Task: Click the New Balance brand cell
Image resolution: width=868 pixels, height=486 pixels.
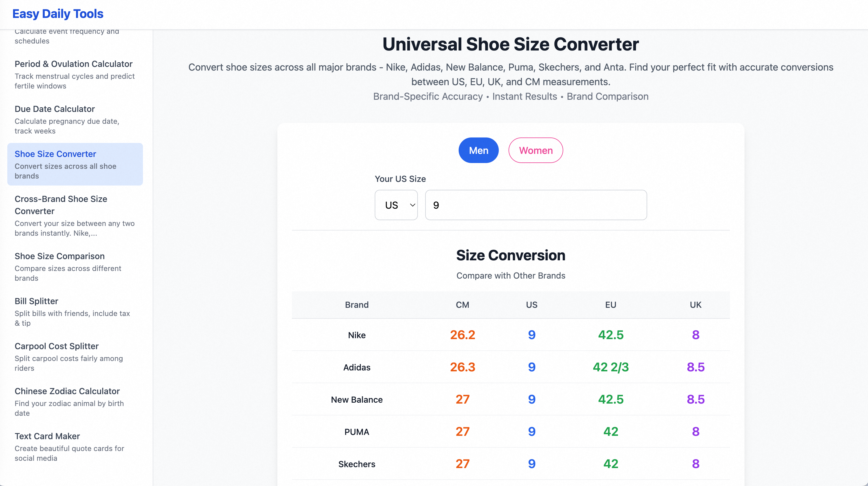Action: tap(356, 400)
